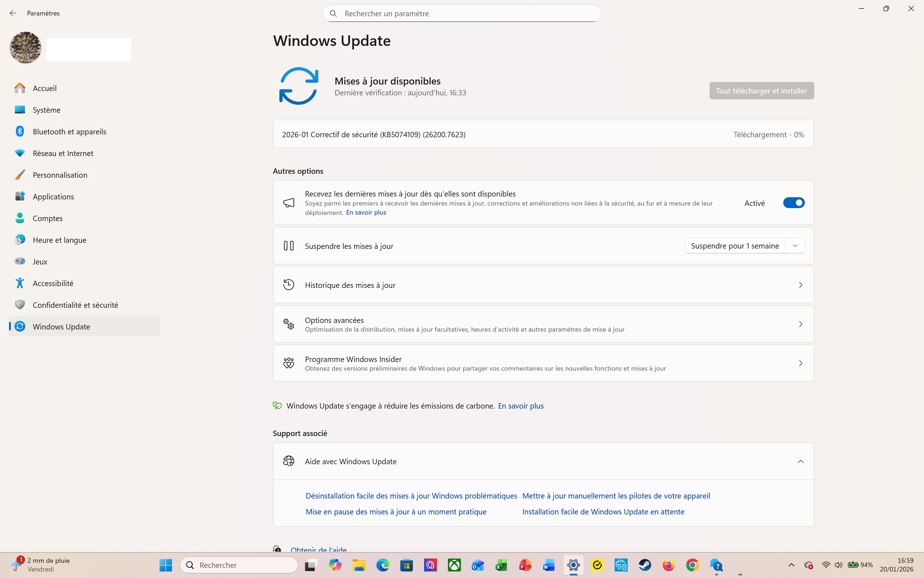The image size is (924, 578).
Task: Open Options avancées settings
Action: coord(543,324)
